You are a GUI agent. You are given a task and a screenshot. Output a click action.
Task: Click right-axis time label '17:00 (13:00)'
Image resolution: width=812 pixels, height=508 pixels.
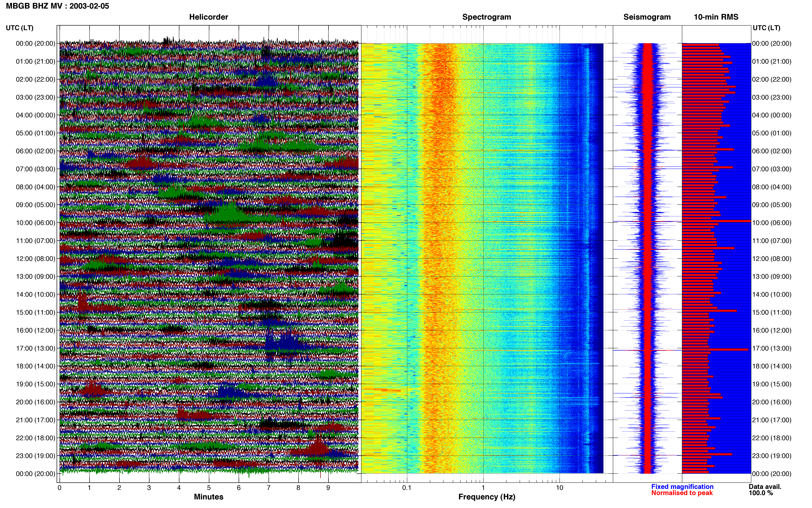(772, 348)
